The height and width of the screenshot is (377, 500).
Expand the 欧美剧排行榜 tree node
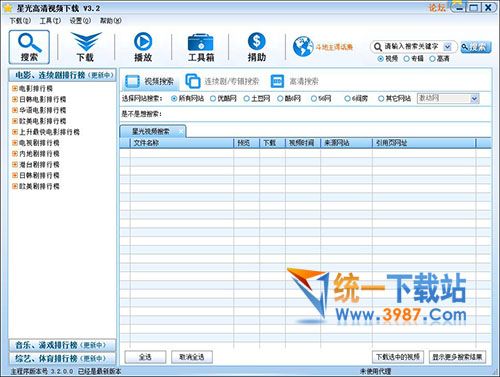pyautogui.click(x=15, y=186)
